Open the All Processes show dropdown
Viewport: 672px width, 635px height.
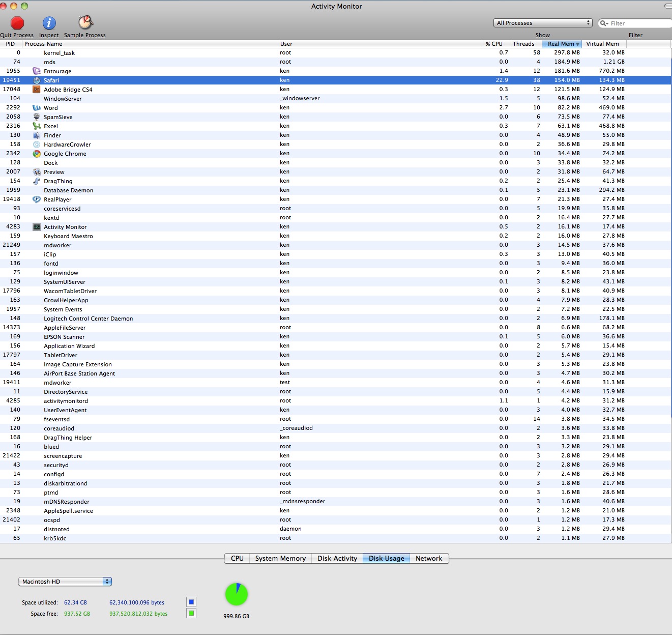pos(543,23)
